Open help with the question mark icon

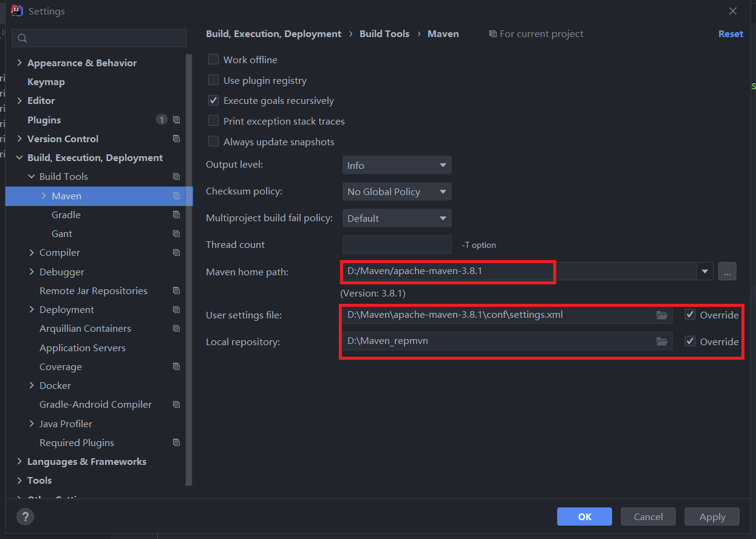pyautogui.click(x=25, y=517)
